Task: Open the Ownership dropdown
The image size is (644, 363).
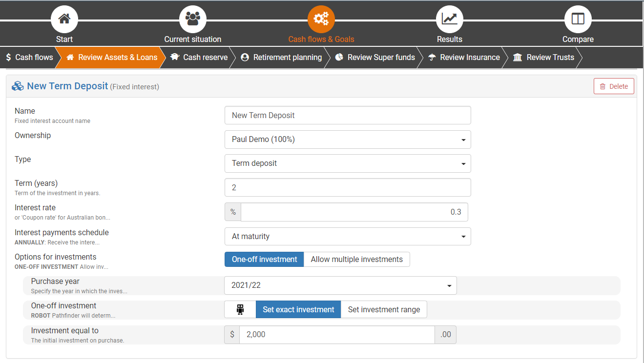Action: click(x=348, y=140)
